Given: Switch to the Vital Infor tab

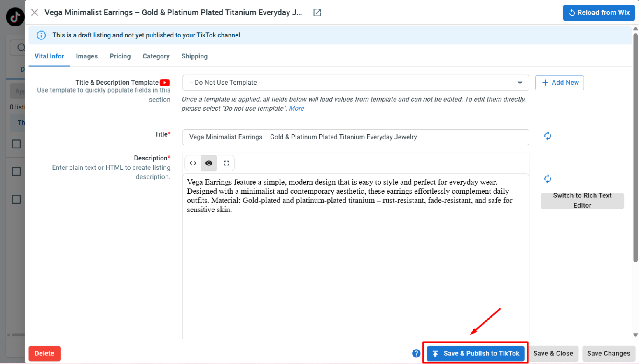Looking at the screenshot, I should pyautogui.click(x=49, y=56).
